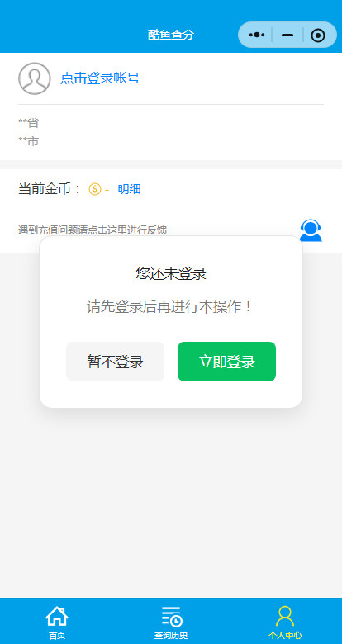The height and width of the screenshot is (644, 342).
Task: Tap the circular close target icon
Action: pos(318,36)
